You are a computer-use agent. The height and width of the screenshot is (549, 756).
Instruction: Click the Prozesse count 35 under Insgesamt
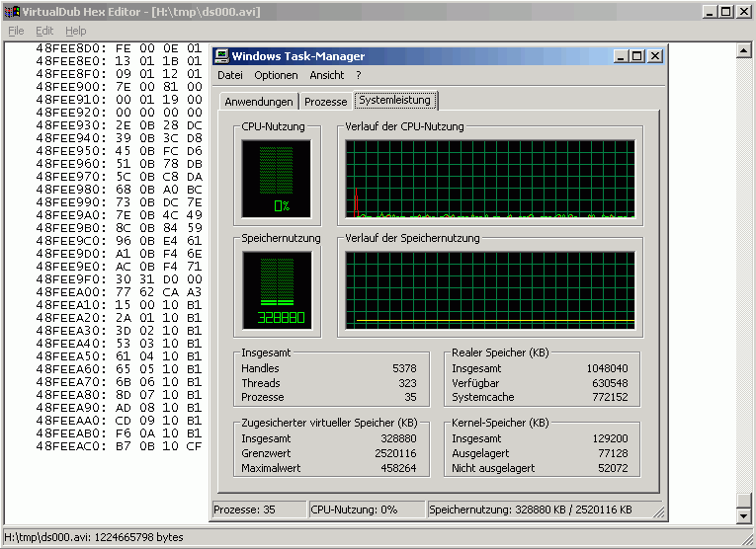point(410,397)
